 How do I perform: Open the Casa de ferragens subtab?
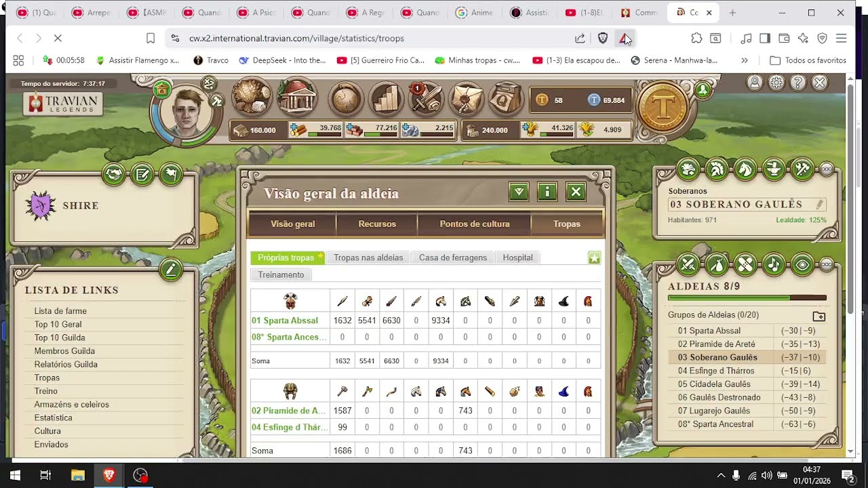[x=453, y=258]
